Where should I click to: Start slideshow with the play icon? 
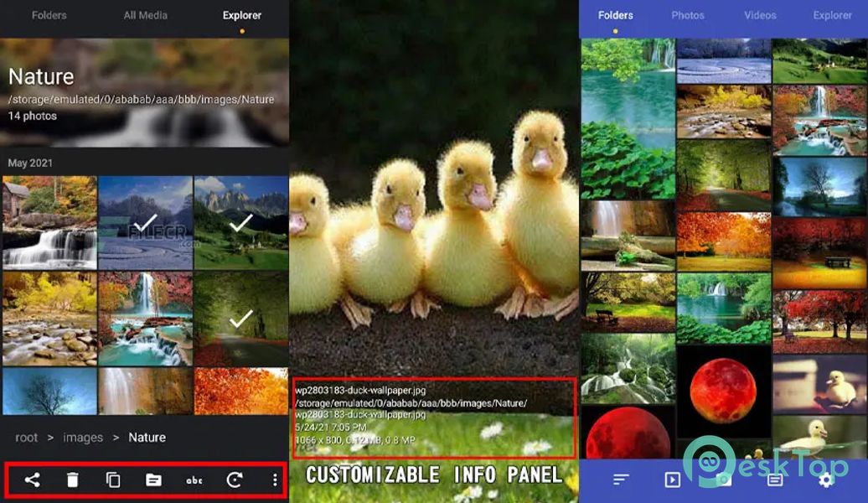tap(672, 480)
